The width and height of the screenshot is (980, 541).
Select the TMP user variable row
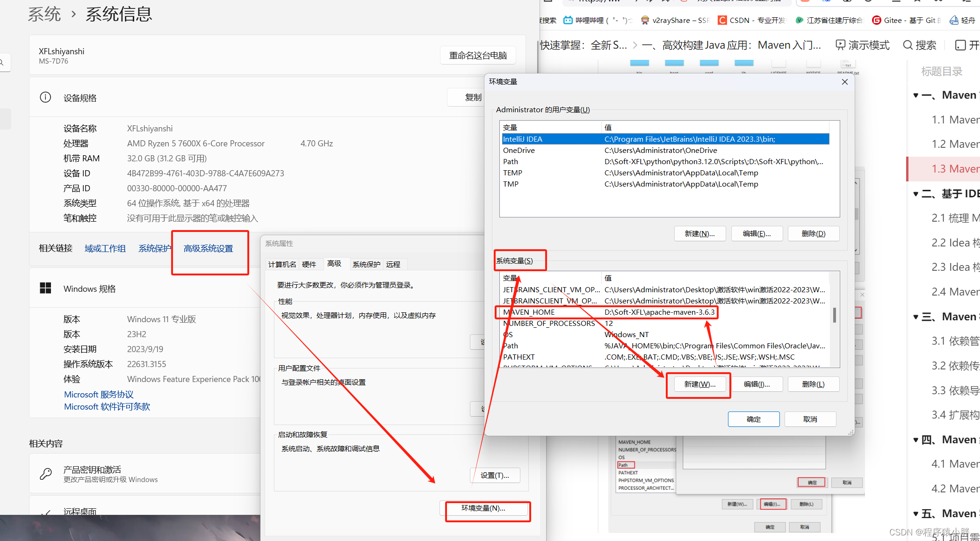click(665, 184)
